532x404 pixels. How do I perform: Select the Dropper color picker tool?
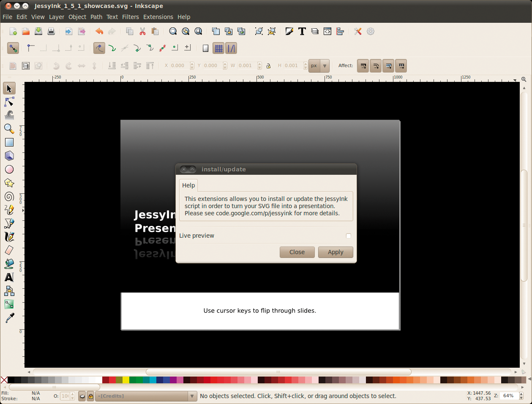[9, 318]
